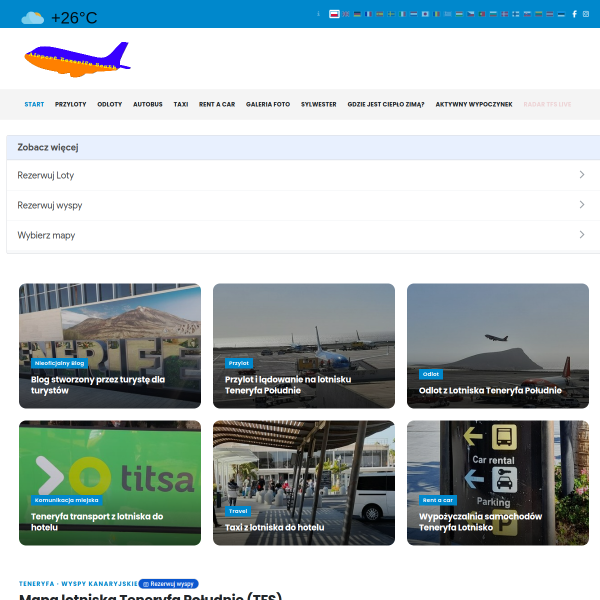Click the 'Zobacz więcej' panel header
Screen dimensions: 600x600
(303, 147)
